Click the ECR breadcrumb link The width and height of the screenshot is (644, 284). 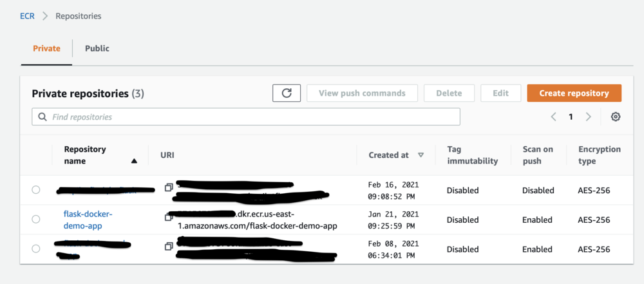click(28, 15)
